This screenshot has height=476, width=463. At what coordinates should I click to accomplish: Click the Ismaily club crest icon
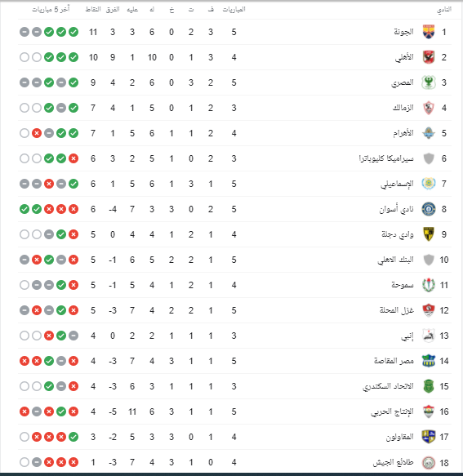coord(429,184)
